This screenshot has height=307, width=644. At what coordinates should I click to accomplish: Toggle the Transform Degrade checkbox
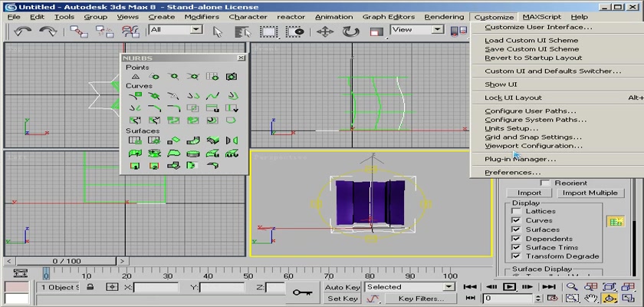(516, 256)
